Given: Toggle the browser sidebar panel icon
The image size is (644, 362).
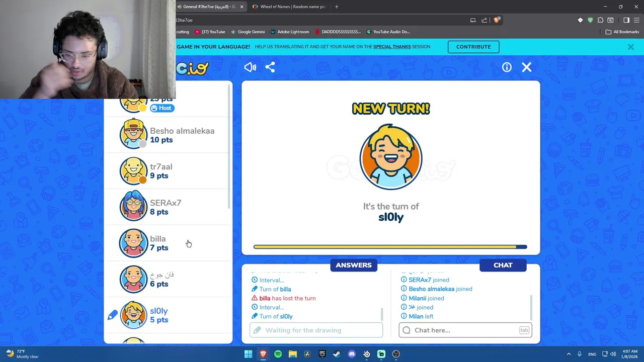Looking at the screenshot, I should point(626,20).
